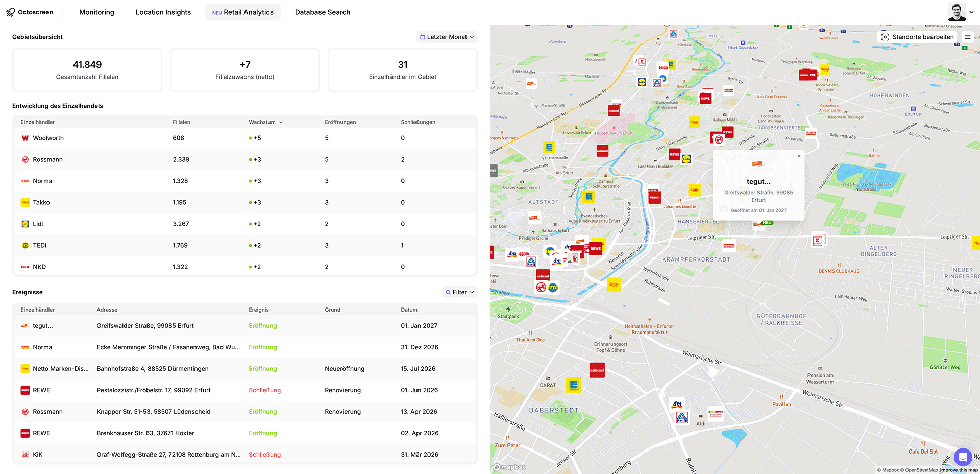This screenshot has height=474, width=980.
Task: Expand the Filter dropdown for Ereignisse
Action: point(459,292)
